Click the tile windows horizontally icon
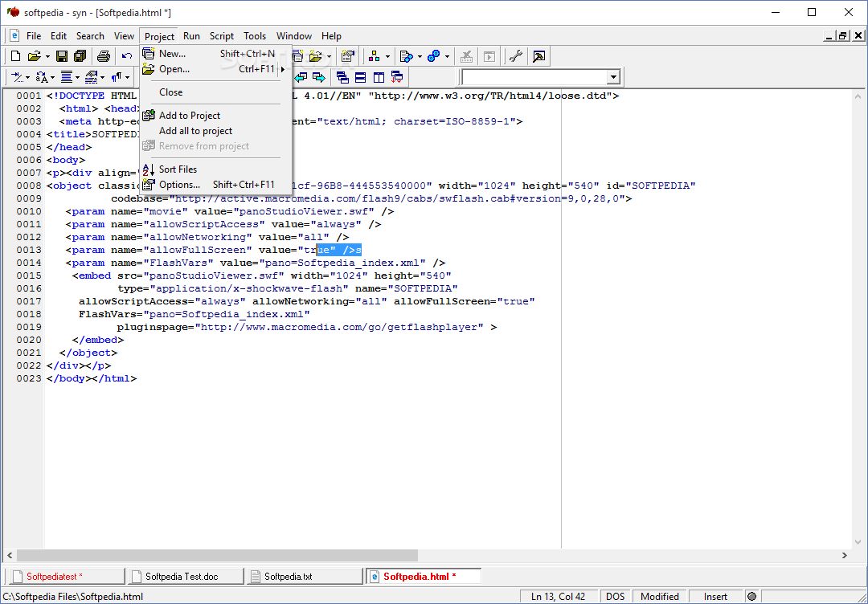 360,77
